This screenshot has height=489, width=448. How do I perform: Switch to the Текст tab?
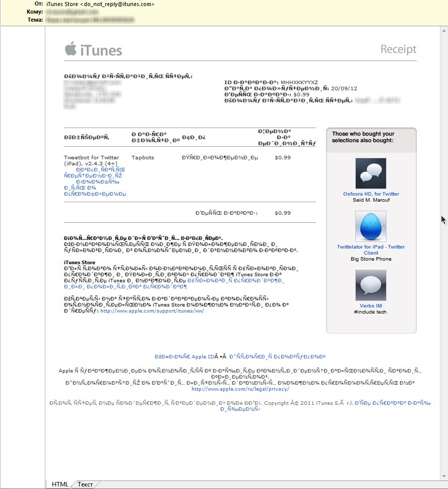tap(85, 484)
